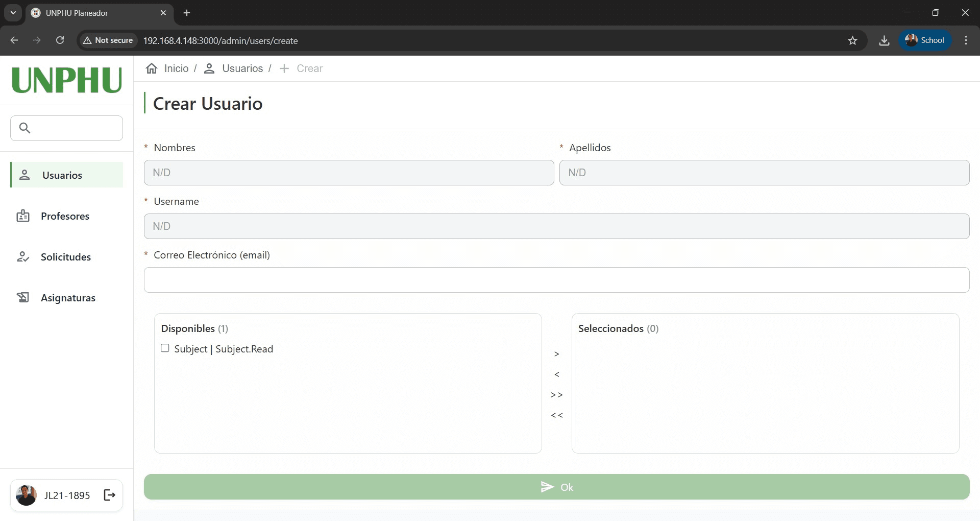Click the Disponibles (1) list heading
Image resolution: width=980 pixels, height=521 pixels.
coord(194,328)
